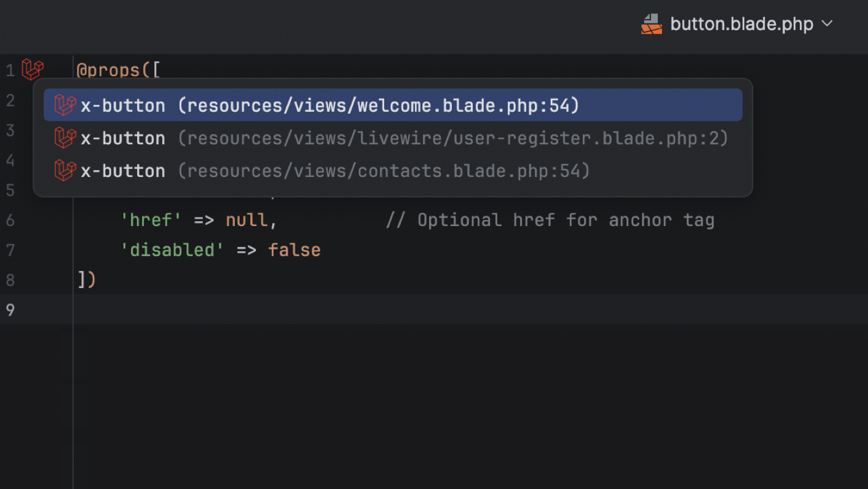Click the Laravel icon beside the user-register.blade.php entry

(x=65, y=138)
